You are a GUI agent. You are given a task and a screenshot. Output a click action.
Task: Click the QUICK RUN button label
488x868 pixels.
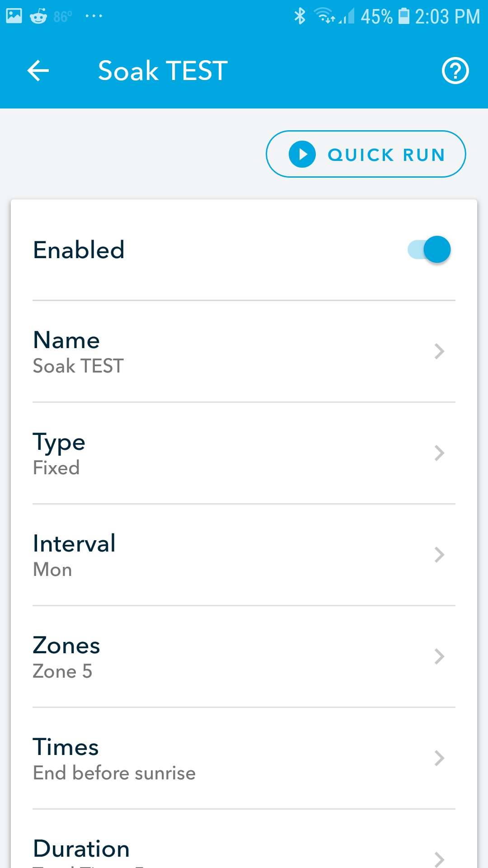tap(386, 155)
